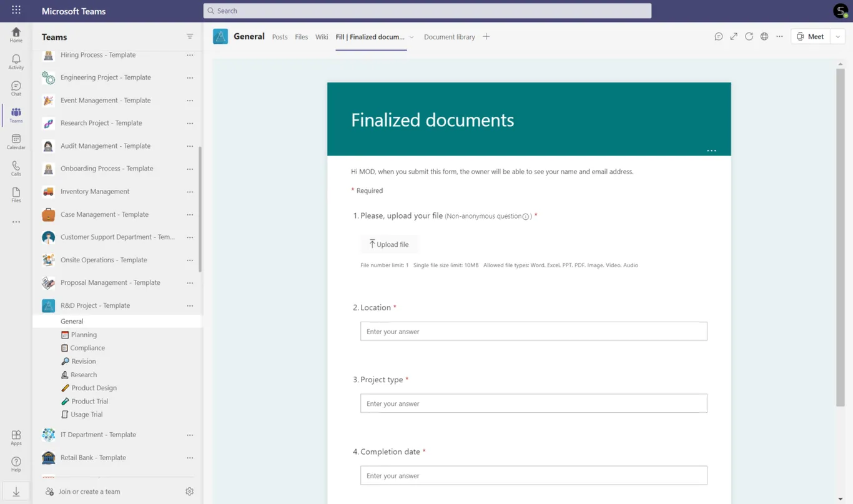Click the form vertical scrollbar
Screen dimensions: 853x504
coord(840,237)
